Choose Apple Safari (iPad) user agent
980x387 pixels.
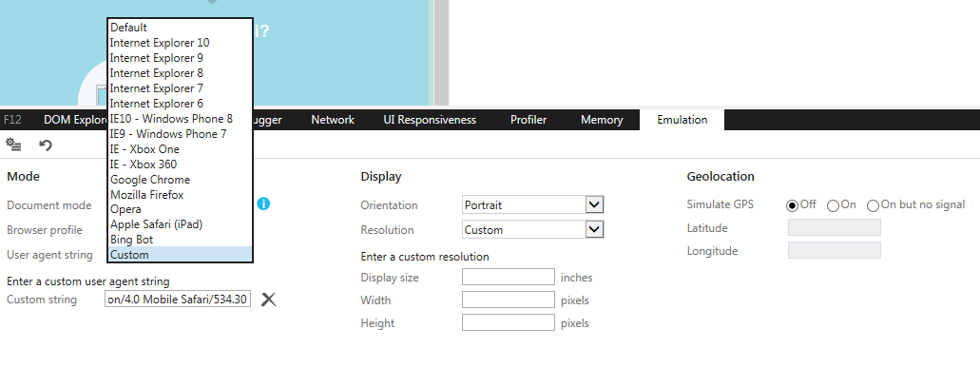[x=156, y=224]
